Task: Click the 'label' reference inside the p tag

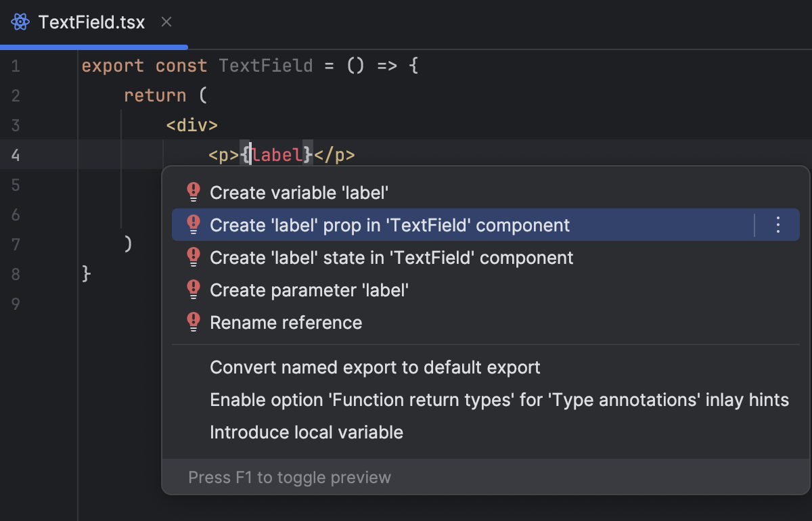Action: coord(277,155)
